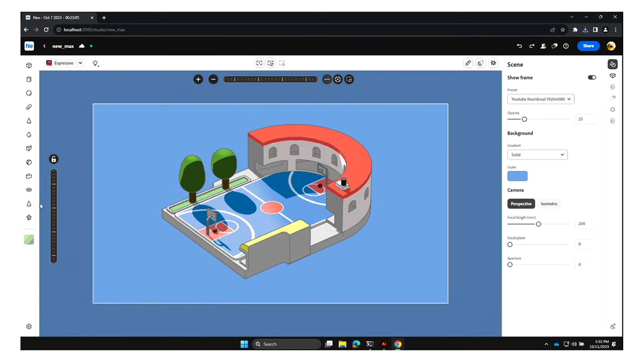Viewport: 644px width, 362px height.
Task: Select the cylinder shape tool
Action: pos(29,79)
